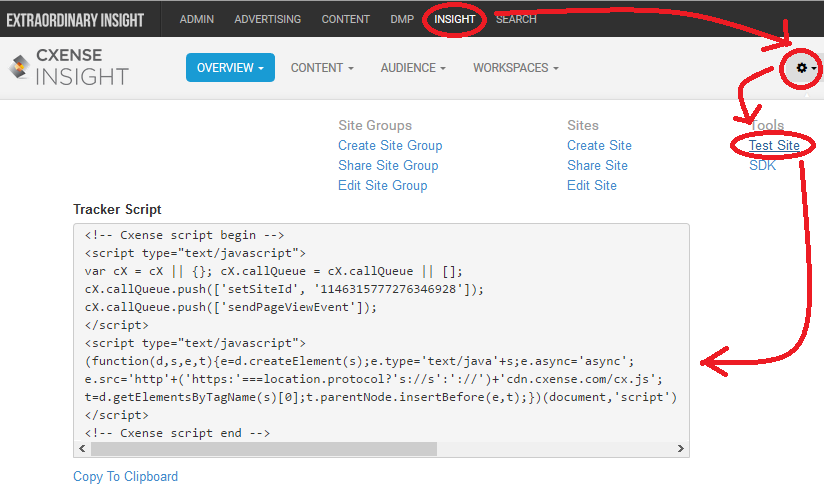Open the Admin top menu item
Image resolution: width=824 pixels, height=492 pixels.
point(197,19)
